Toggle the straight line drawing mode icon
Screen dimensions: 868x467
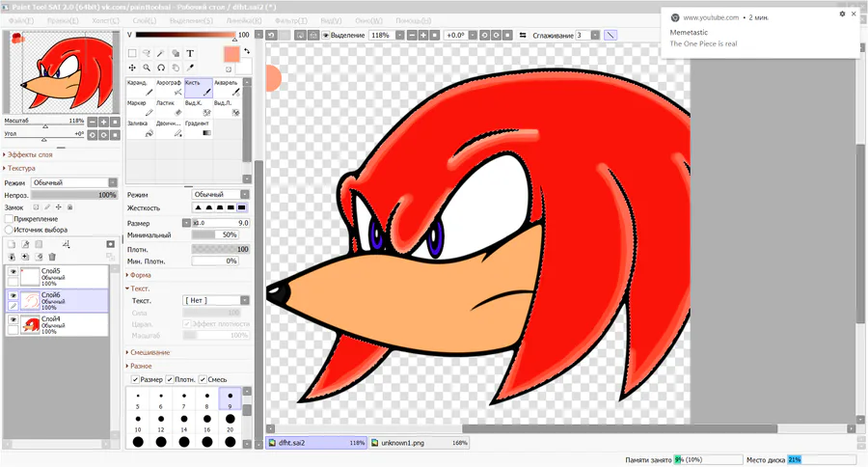(610, 35)
